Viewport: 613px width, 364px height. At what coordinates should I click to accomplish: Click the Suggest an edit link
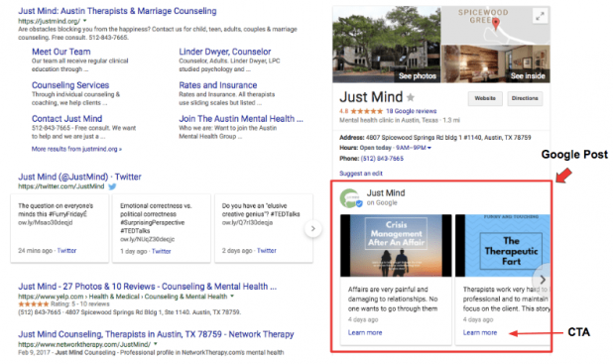pos(361,174)
